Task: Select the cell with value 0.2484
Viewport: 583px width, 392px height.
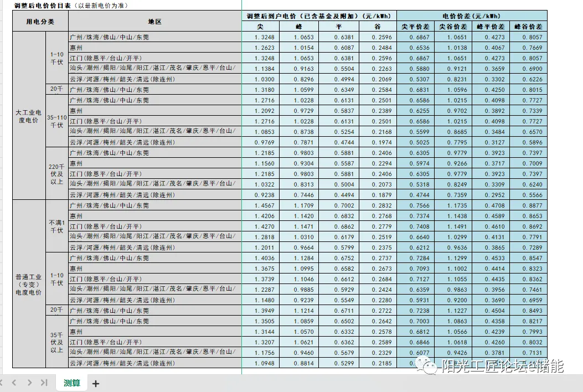Action: coord(378,48)
